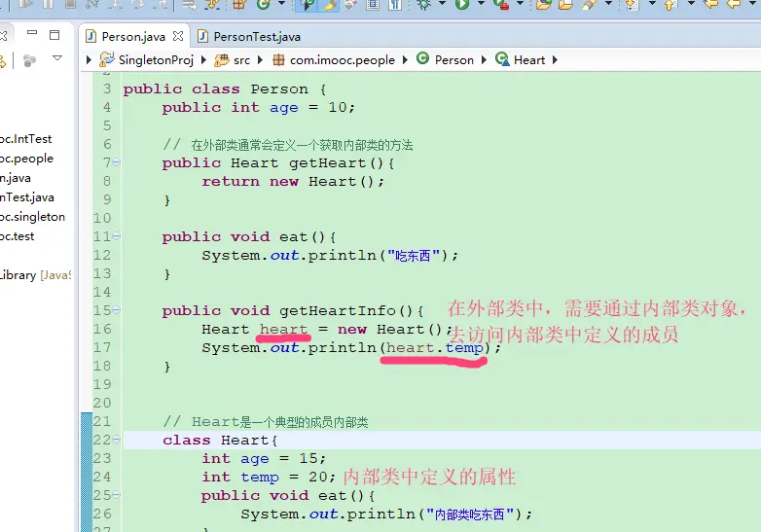
Task: Fold the eat method at line 11
Action: click(117, 237)
